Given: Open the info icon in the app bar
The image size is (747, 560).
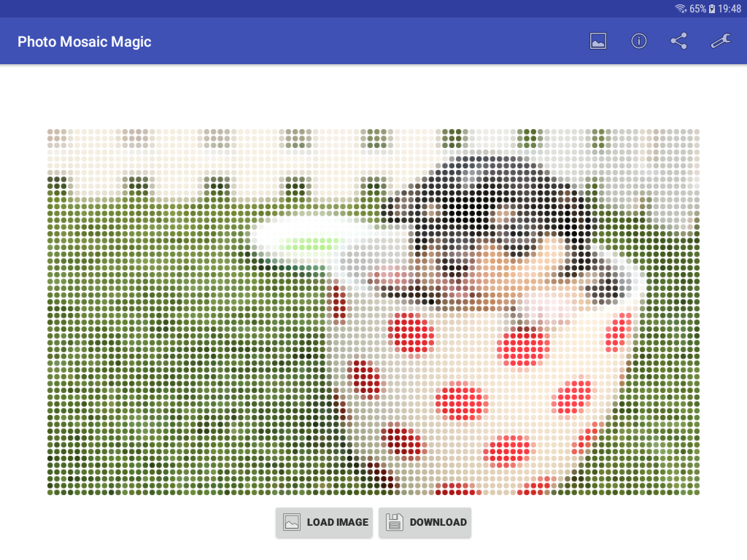Looking at the screenshot, I should (639, 41).
